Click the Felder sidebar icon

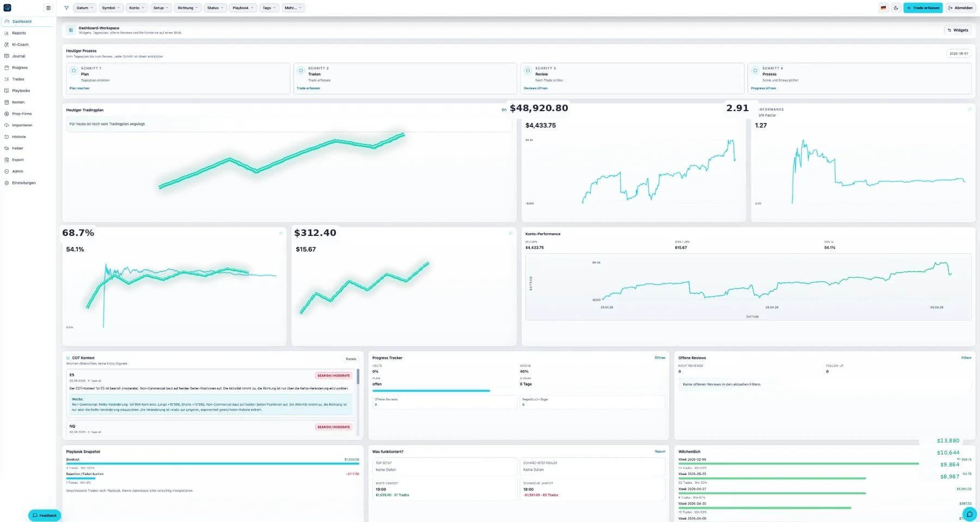click(x=7, y=148)
